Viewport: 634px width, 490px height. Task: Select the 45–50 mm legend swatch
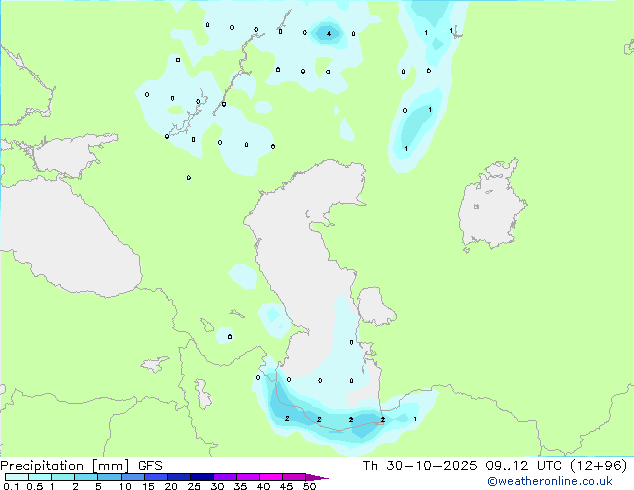pyautogui.click(x=294, y=477)
